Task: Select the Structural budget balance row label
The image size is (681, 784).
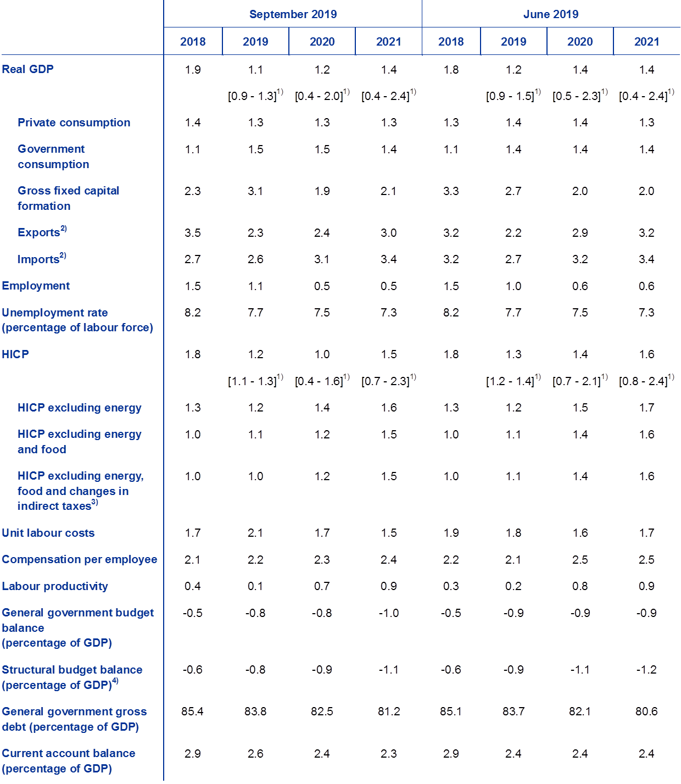Action: [72, 677]
